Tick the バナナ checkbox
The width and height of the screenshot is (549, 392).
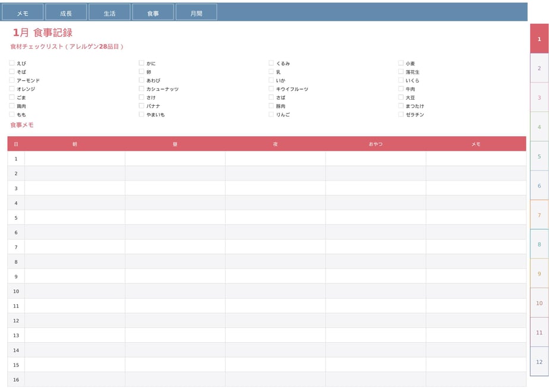[141, 106]
